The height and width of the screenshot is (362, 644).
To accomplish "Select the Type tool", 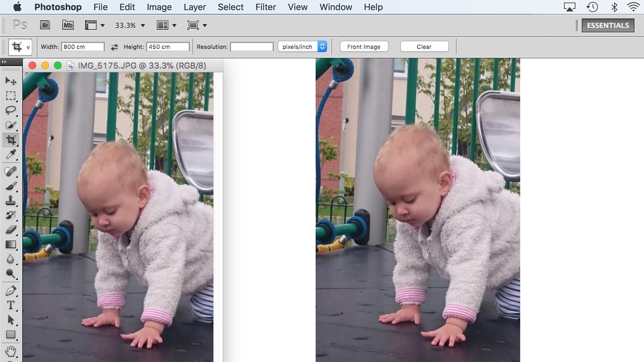I will [x=11, y=305].
